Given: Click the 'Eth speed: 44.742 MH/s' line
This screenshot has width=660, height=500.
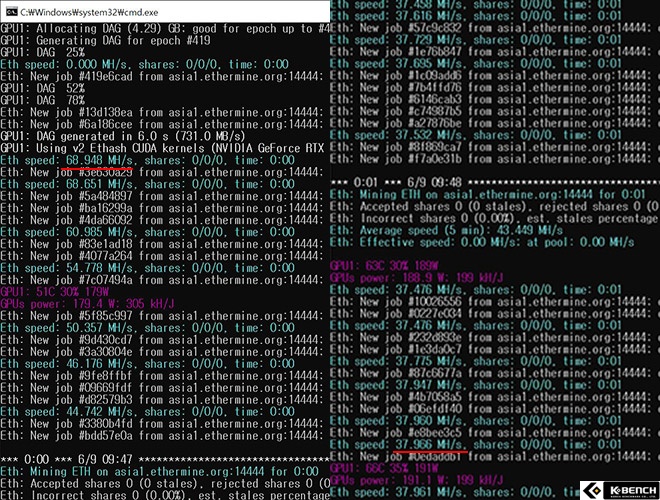Looking at the screenshot, I should tap(147, 412).
